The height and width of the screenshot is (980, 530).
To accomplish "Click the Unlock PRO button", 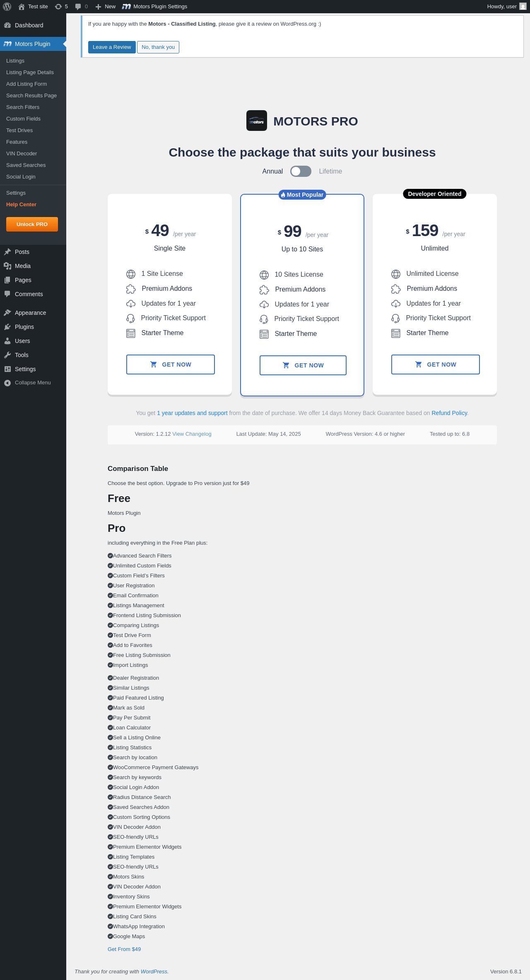I will [x=32, y=224].
